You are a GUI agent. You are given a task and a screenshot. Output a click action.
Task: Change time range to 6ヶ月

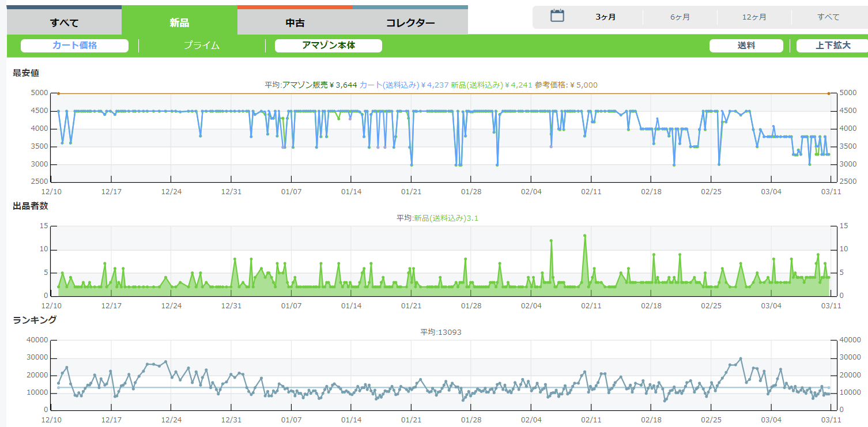(680, 17)
